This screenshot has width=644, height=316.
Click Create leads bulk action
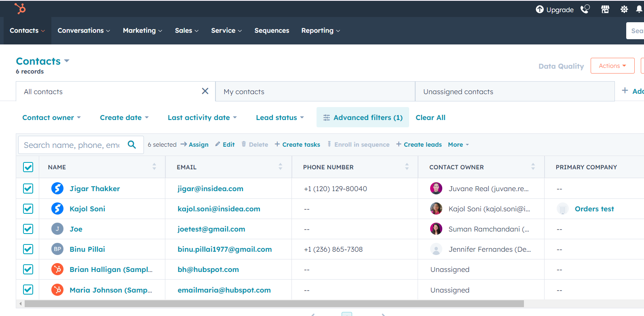click(419, 145)
